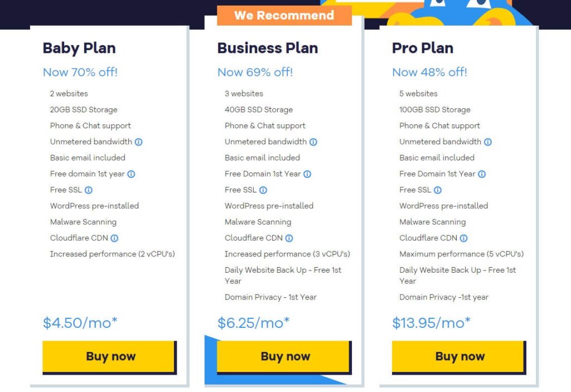Click Pro Plan Free Domain info icon
The image size is (571, 392).
[482, 174]
